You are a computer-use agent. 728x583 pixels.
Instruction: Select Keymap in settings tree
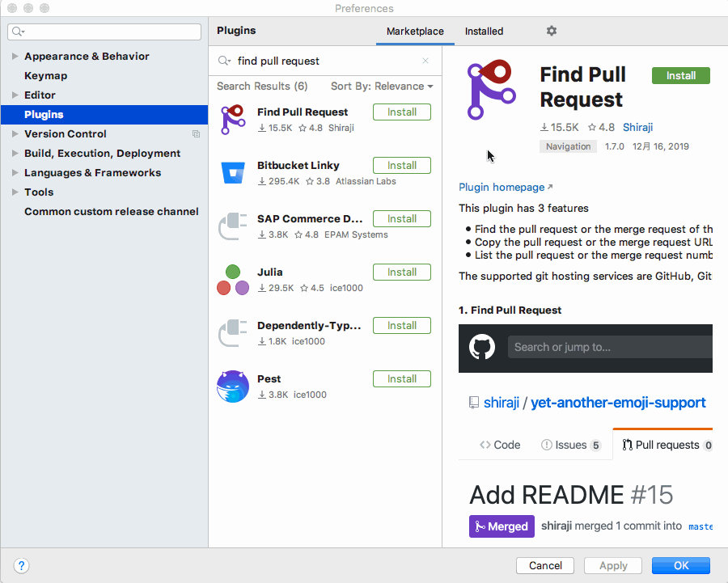point(45,76)
